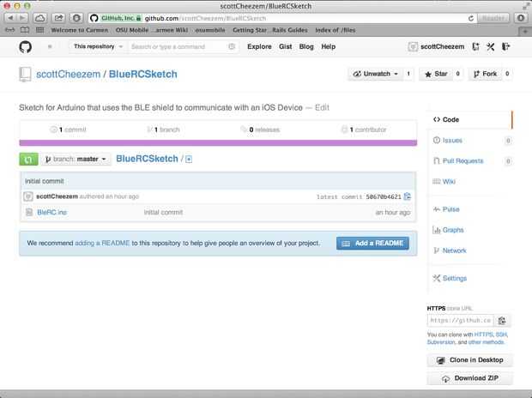This screenshot has width=532, height=398.
Task: Click Blog in the top navigation
Action: pos(306,46)
